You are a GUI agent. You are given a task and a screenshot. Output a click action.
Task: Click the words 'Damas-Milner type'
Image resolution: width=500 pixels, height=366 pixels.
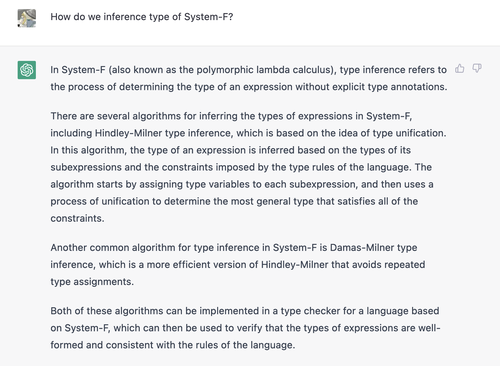coord(374,248)
